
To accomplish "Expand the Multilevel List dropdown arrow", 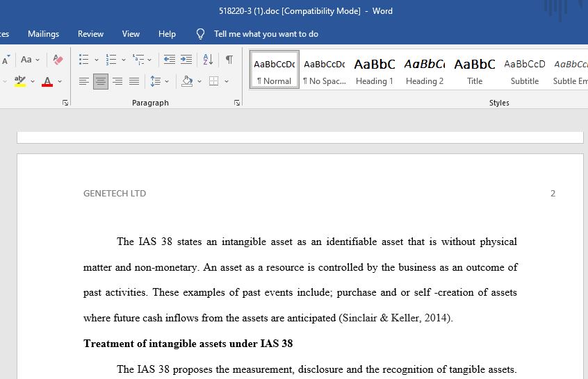I will tap(149, 60).
